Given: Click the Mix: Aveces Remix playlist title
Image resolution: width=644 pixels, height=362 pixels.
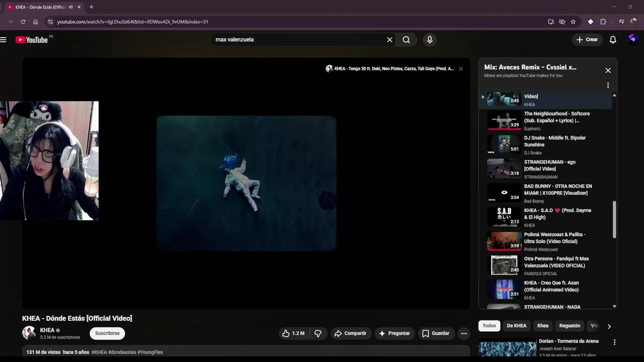Looking at the screenshot, I should pos(530,67).
